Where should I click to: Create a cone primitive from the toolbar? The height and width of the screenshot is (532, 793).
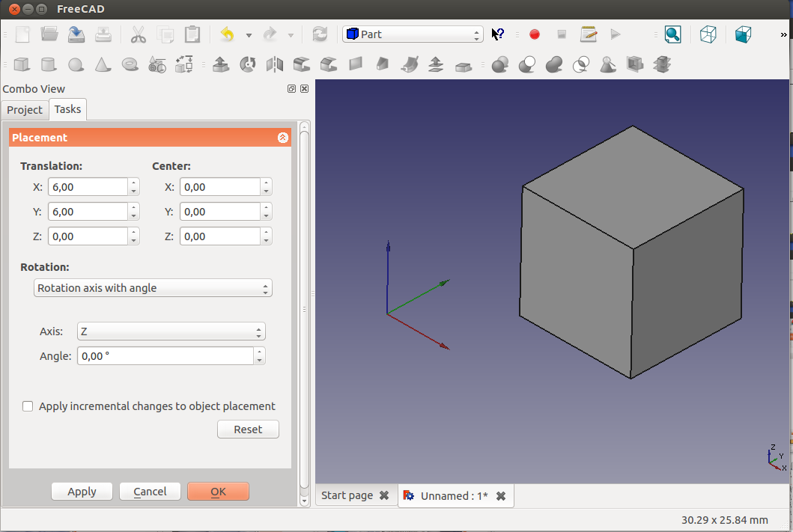coord(102,65)
